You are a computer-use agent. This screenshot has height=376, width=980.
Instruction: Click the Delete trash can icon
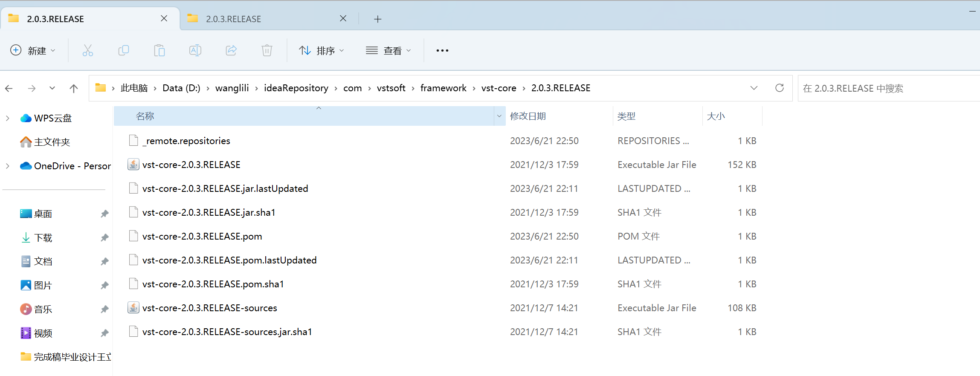tap(267, 51)
